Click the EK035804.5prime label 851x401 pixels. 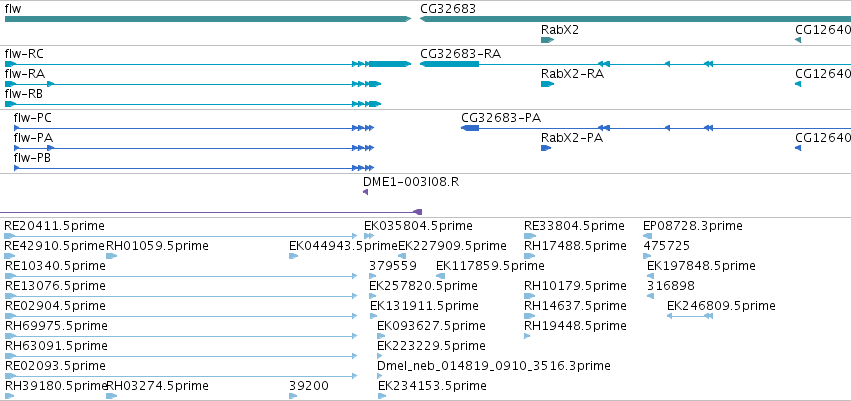pos(418,226)
